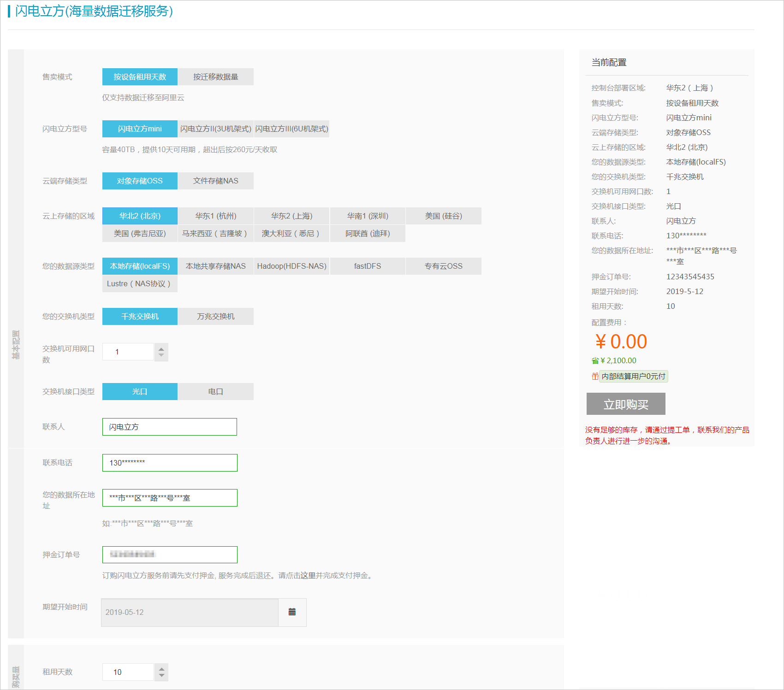
Task: Select 专有云OSS data source
Action: click(x=444, y=266)
